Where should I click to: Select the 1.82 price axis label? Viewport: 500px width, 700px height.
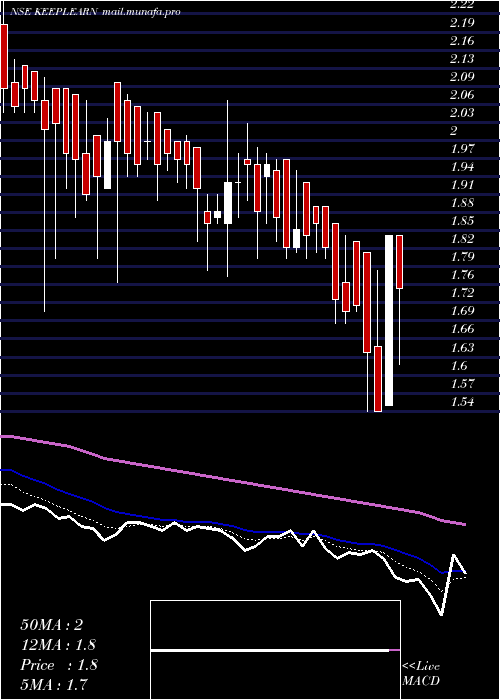pos(462,239)
